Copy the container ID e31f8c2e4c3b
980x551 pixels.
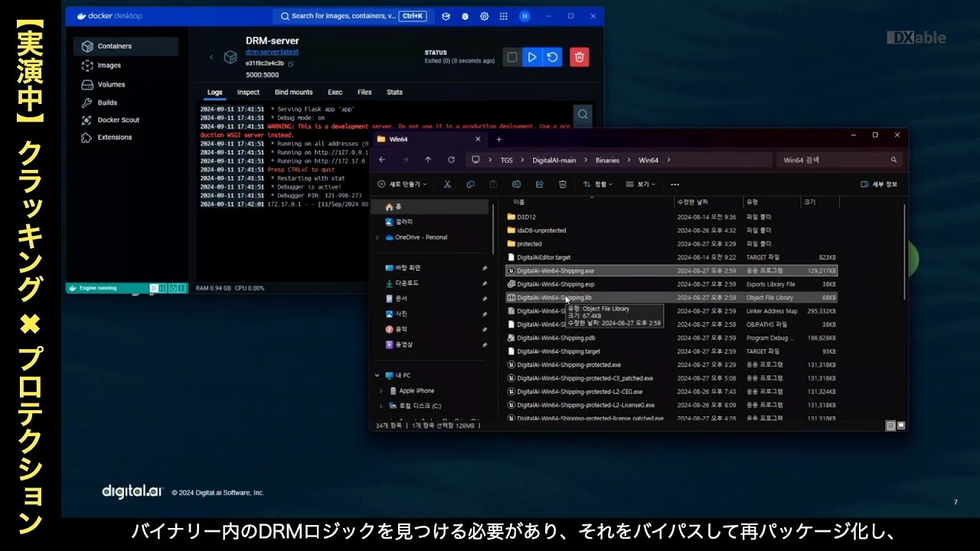(x=291, y=64)
